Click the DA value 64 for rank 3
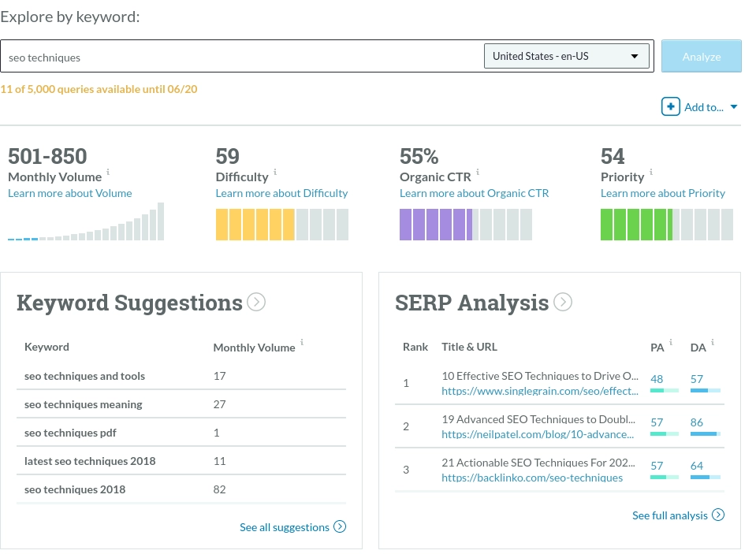Viewport: 756px width, 554px height. [696, 466]
